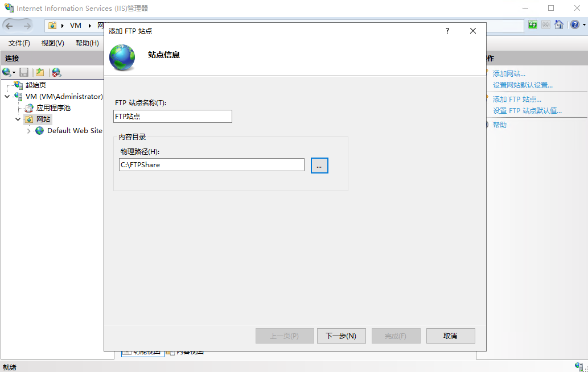Viewport: 588px width, 372px height.
Task: Collapse the VM (VM\Administrator) server node
Action: 7,97
